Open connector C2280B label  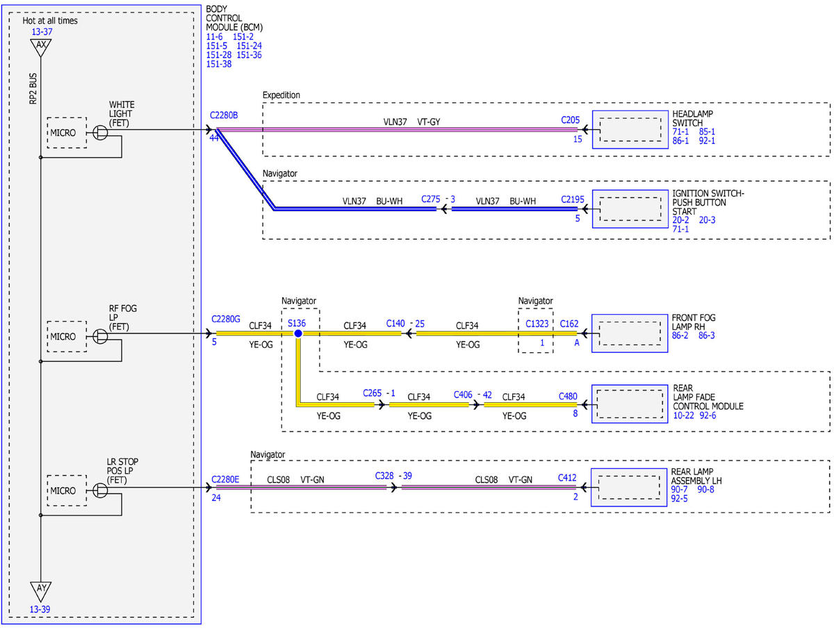click(x=224, y=116)
